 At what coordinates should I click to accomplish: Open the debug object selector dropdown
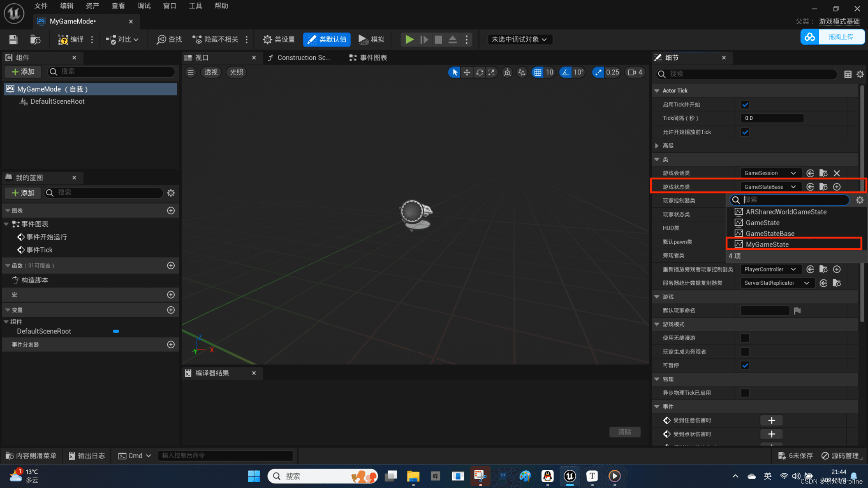[519, 40]
